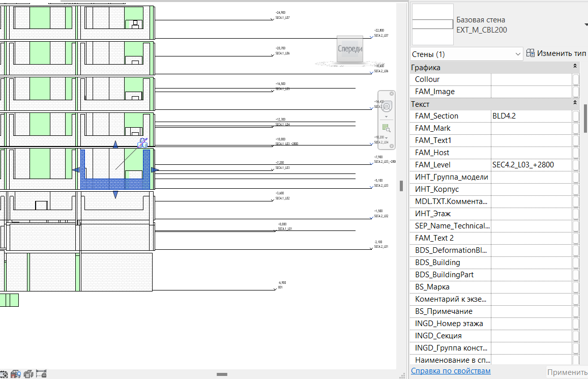The width and height of the screenshot is (588, 379).
Task: Click the ИНТ_Корпус value field
Action: [532, 189]
